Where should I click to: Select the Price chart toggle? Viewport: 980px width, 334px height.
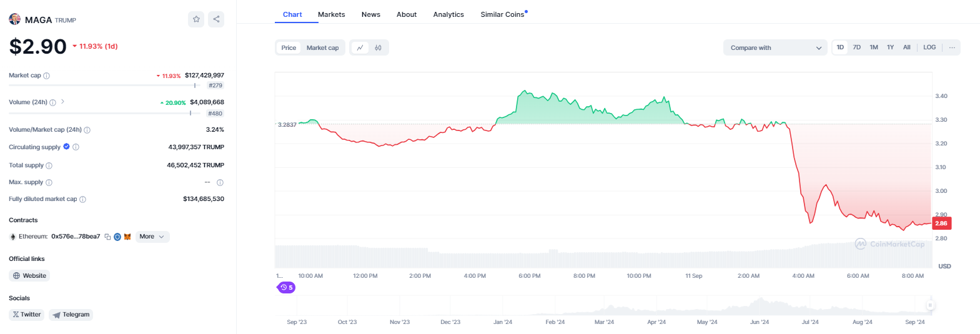(x=289, y=48)
